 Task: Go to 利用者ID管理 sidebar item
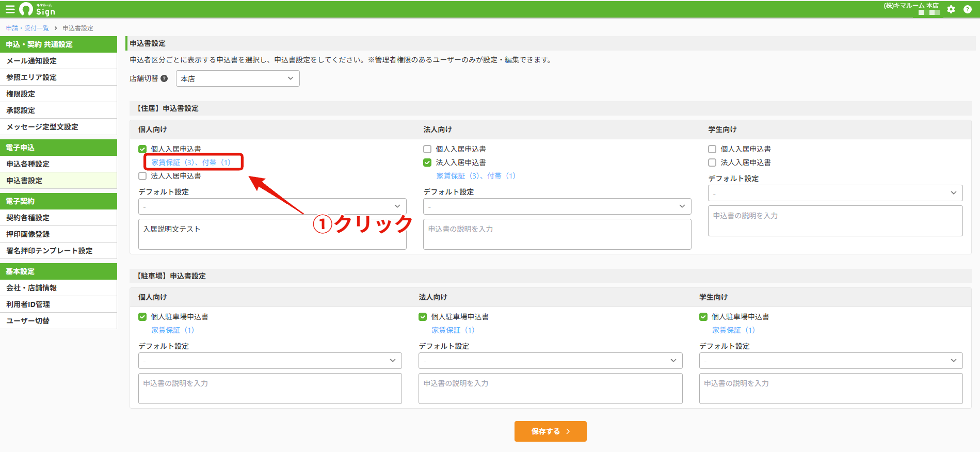[58, 304]
